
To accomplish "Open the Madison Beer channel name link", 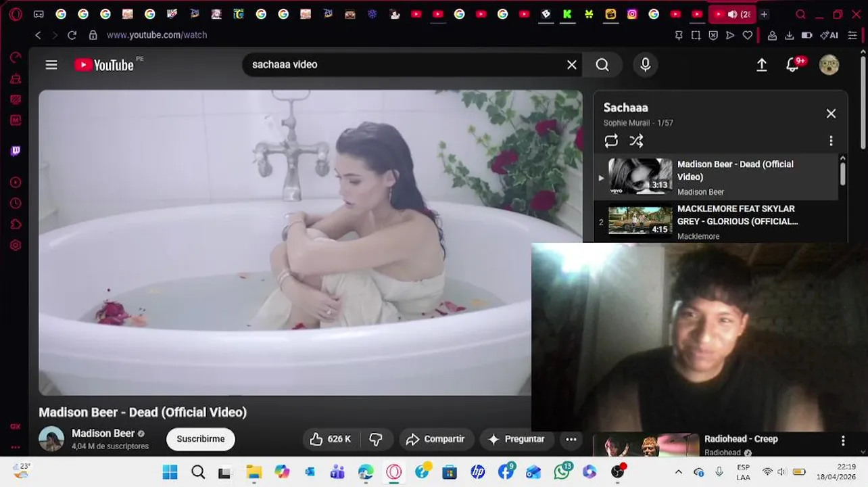I will (x=103, y=434).
